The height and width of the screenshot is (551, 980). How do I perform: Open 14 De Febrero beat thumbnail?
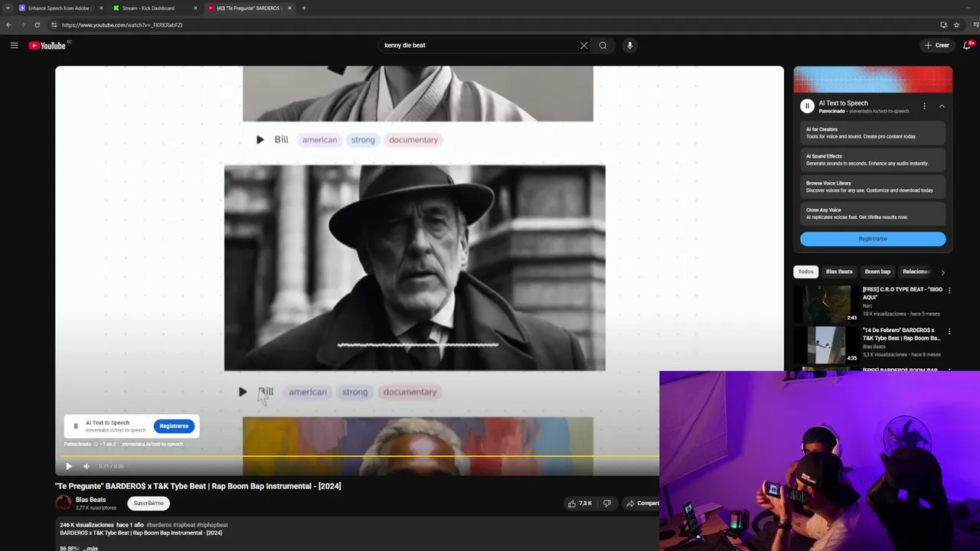tap(826, 345)
